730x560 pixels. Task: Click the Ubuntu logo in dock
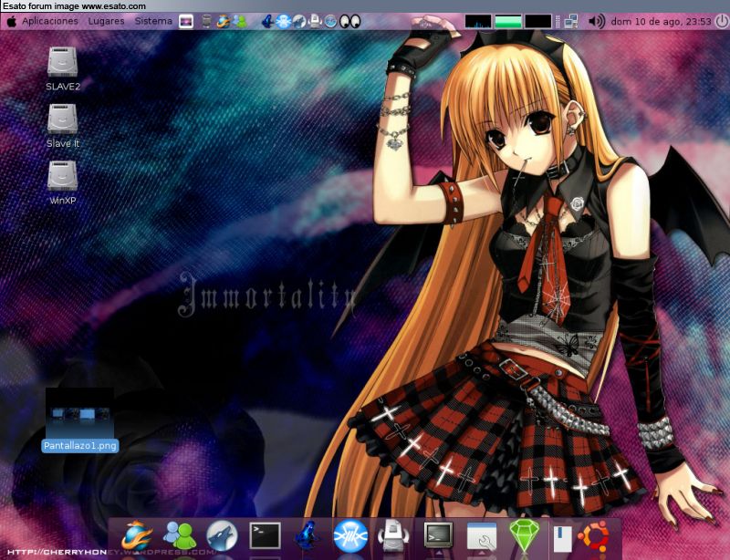pos(594,535)
